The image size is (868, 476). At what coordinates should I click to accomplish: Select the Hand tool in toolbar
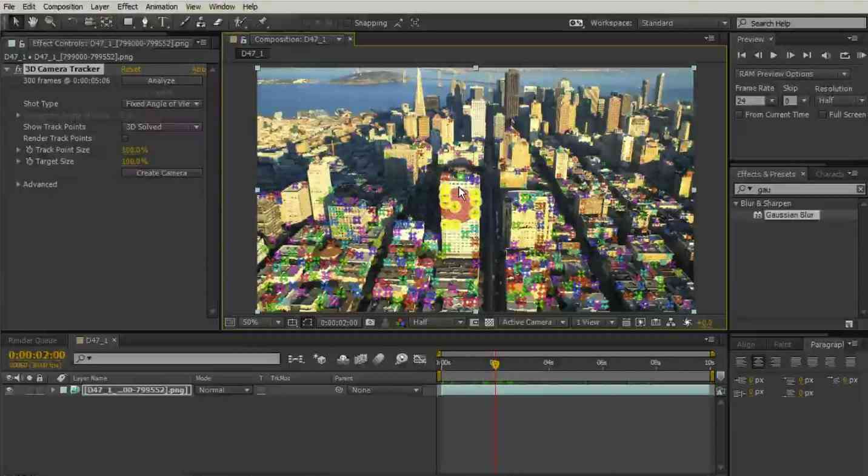(33, 22)
